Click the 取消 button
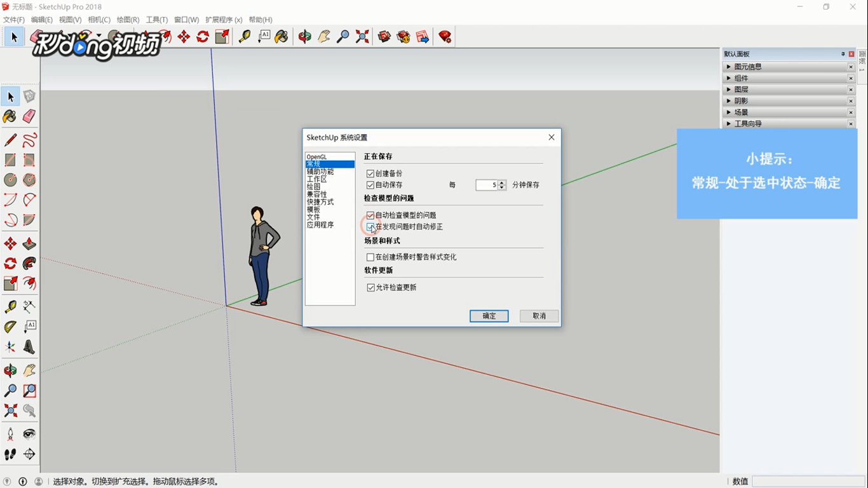The image size is (868, 488). (539, 316)
